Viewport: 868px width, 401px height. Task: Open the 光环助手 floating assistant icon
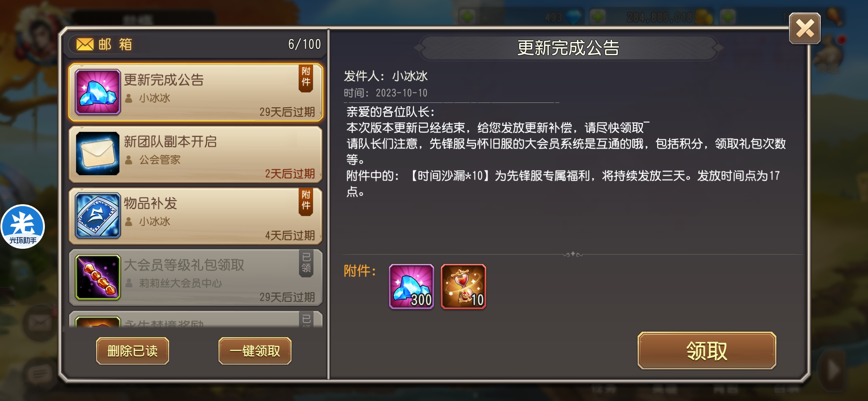click(x=23, y=226)
